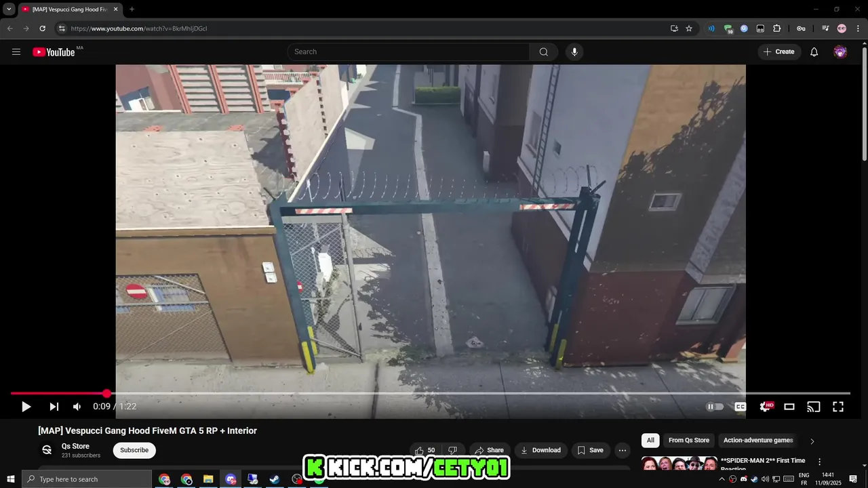This screenshot has height=488, width=868.
Task: Click the taskbar Type here to search box
Action: pyautogui.click(x=87, y=479)
